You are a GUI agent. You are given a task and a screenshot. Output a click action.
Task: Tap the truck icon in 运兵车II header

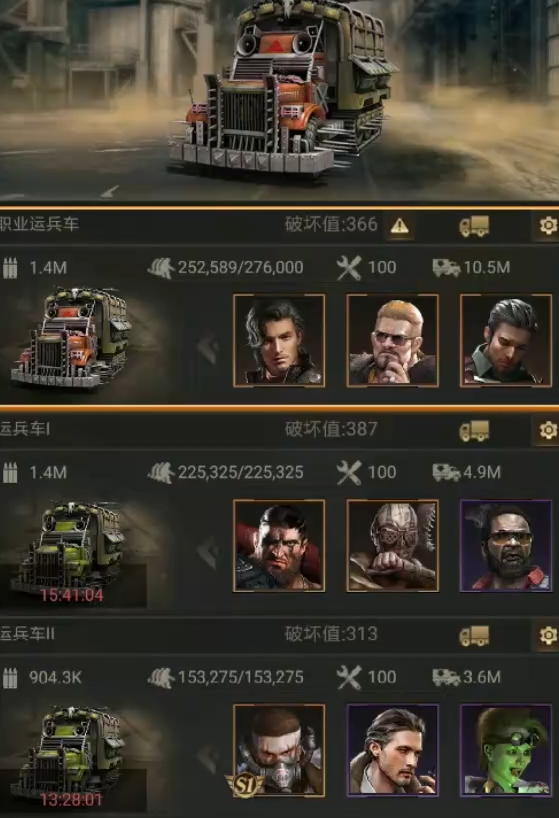tap(474, 636)
